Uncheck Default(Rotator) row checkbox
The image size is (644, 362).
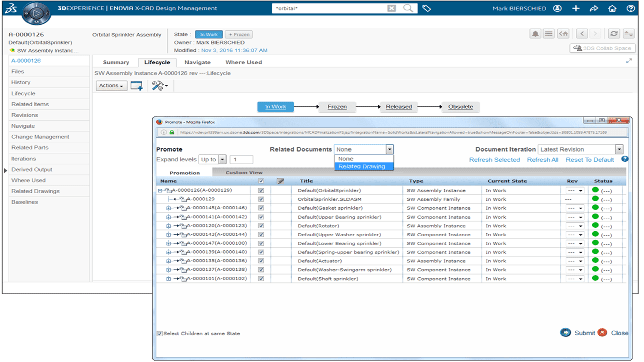[261, 226]
